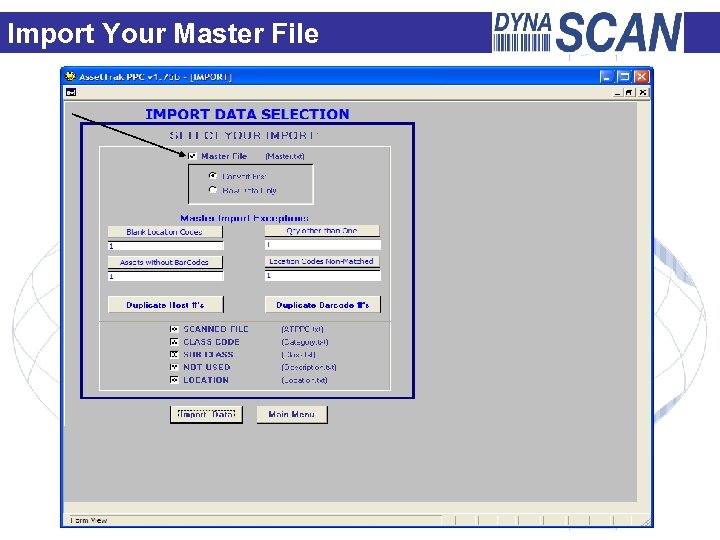Toggle the CLASS CODE checkbox

(x=174, y=342)
